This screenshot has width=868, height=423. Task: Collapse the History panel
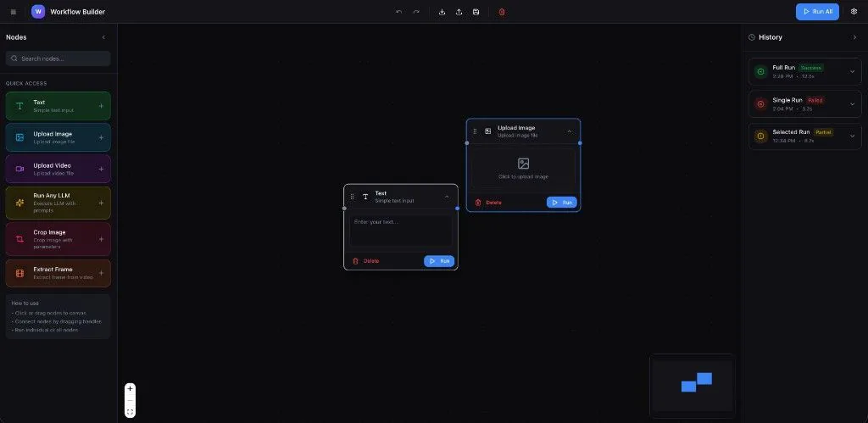pos(854,37)
